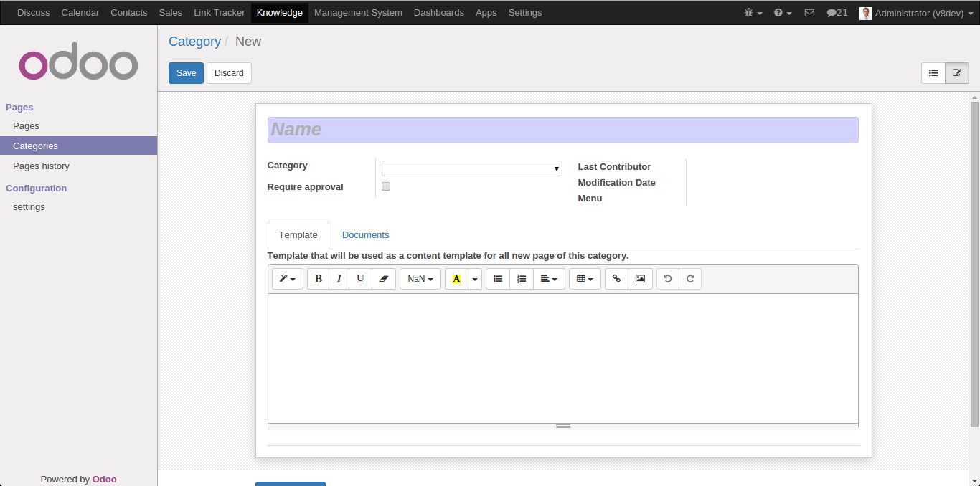Click the eraser remove-format icon
The image size is (980, 486).
coord(383,279)
